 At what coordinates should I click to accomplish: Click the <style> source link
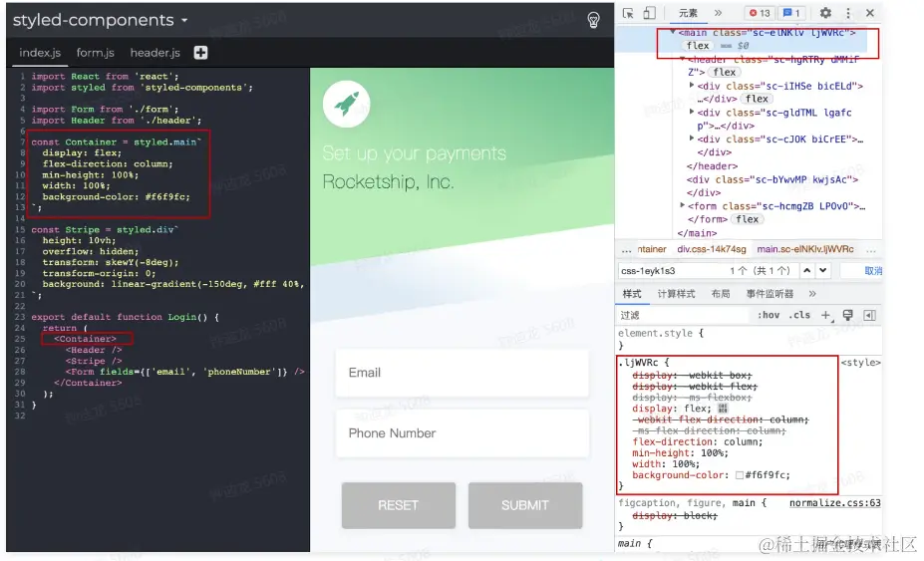click(861, 363)
